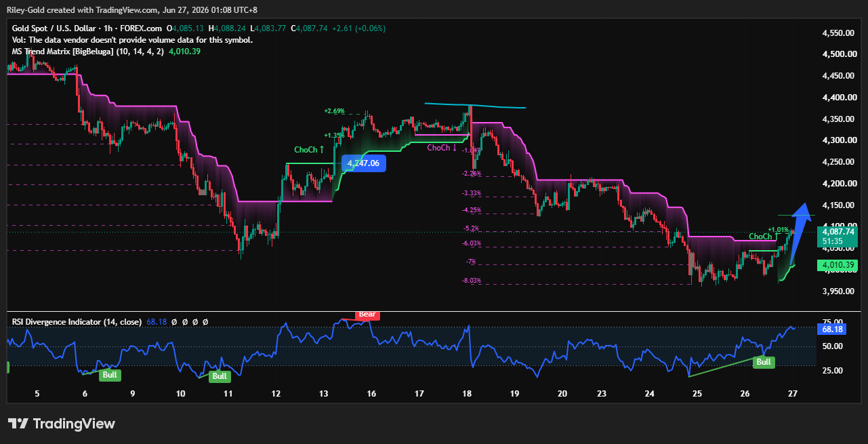Click date 24 on the time axis

click(649, 394)
